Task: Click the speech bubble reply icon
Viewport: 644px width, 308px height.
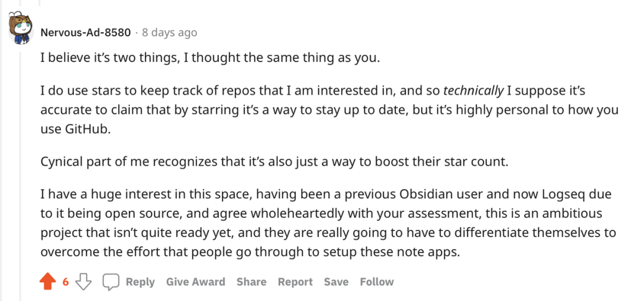Action: tap(111, 282)
